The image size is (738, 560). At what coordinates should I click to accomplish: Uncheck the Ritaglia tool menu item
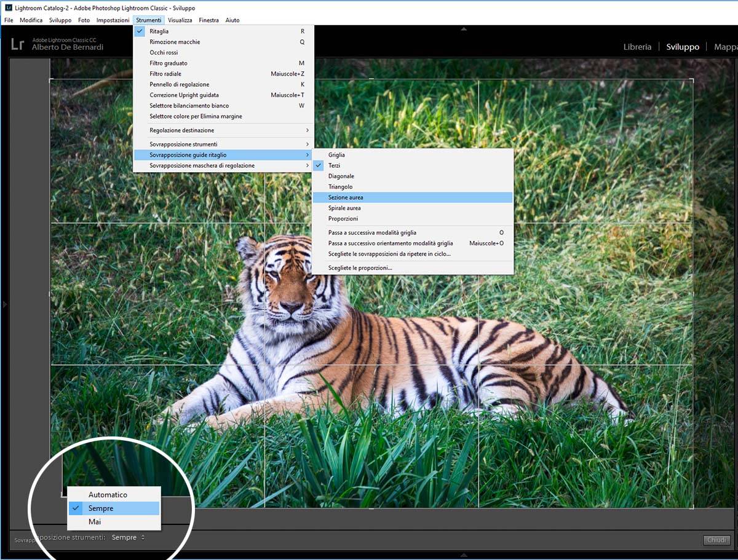(159, 31)
